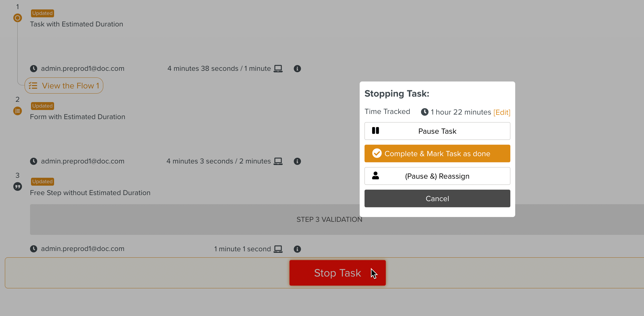The height and width of the screenshot is (316, 644).
Task: Click the step 1 task circle marker
Action: tap(18, 18)
